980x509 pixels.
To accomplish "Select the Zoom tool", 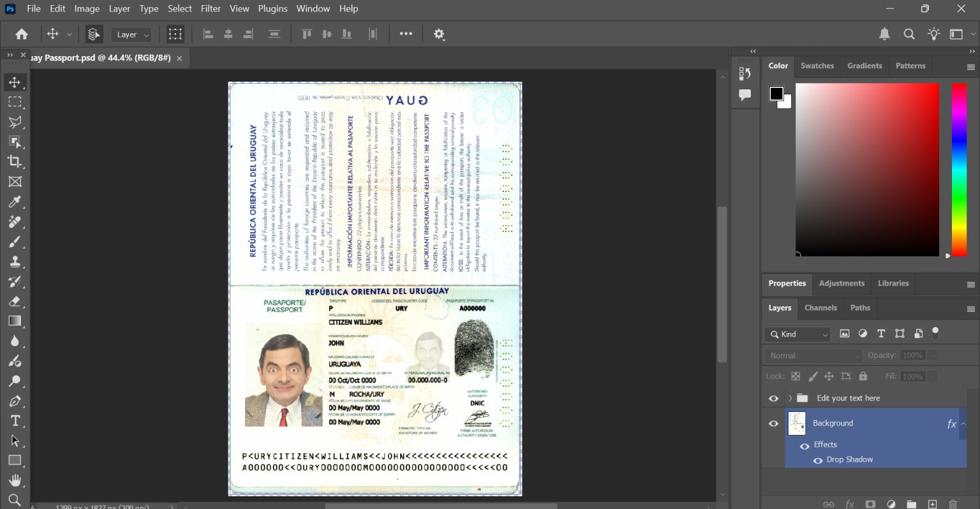I will pos(15,500).
